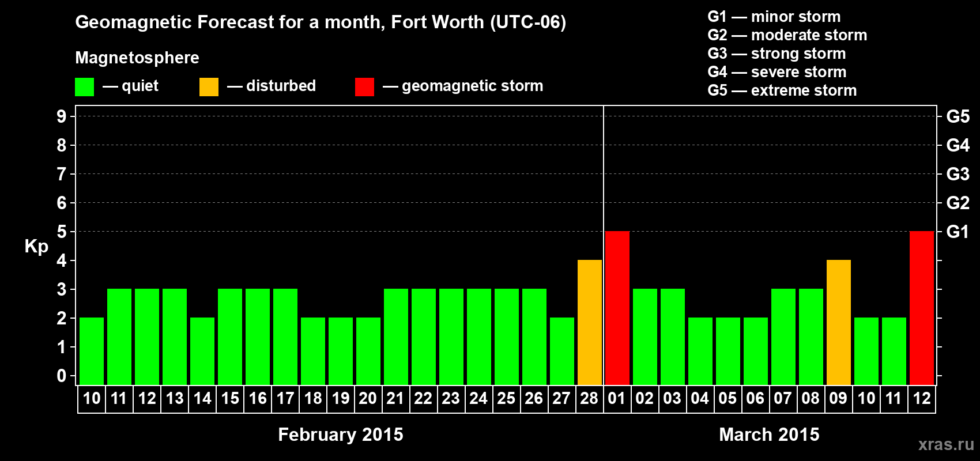Viewport: 980px width, 461px height.
Task: Click the date label 19 under February
Action: [341, 399]
